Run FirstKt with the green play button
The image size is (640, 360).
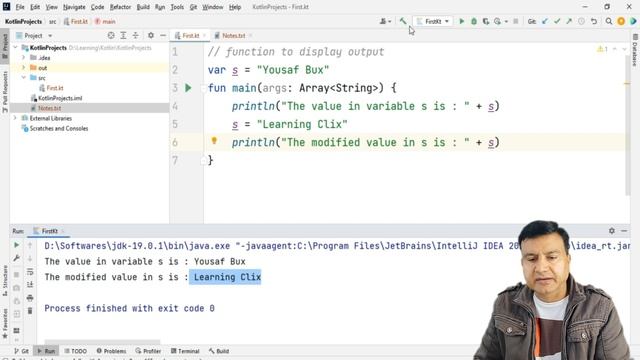coord(462,21)
